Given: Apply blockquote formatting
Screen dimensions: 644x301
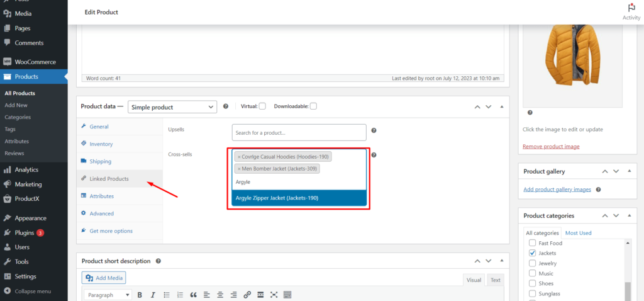Looking at the screenshot, I should pyautogui.click(x=194, y=295).
